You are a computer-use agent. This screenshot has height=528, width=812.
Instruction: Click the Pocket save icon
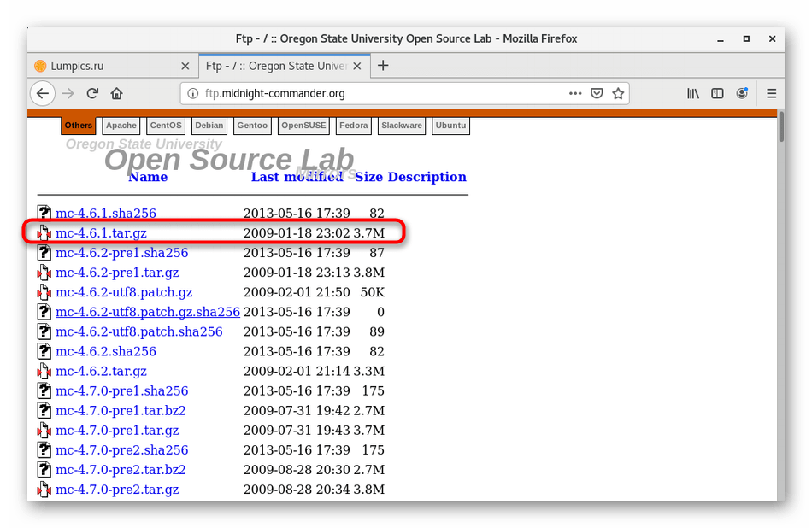click(597, 93)
